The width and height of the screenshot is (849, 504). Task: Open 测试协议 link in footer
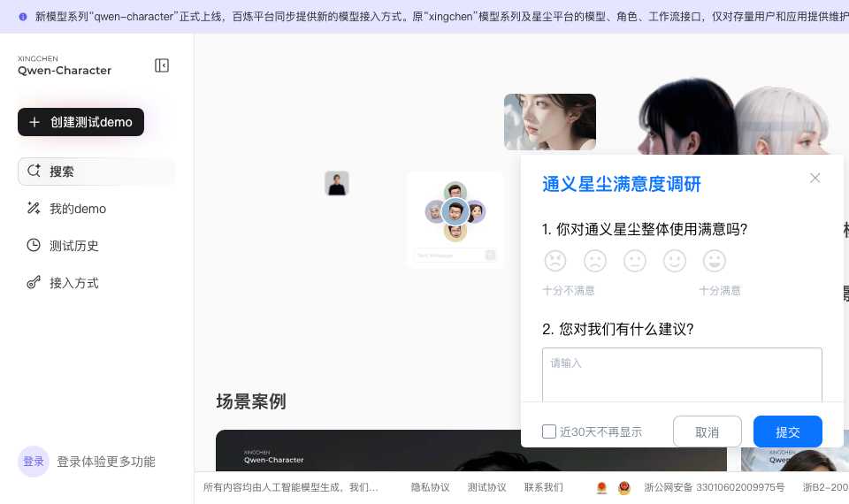(486, 487)
